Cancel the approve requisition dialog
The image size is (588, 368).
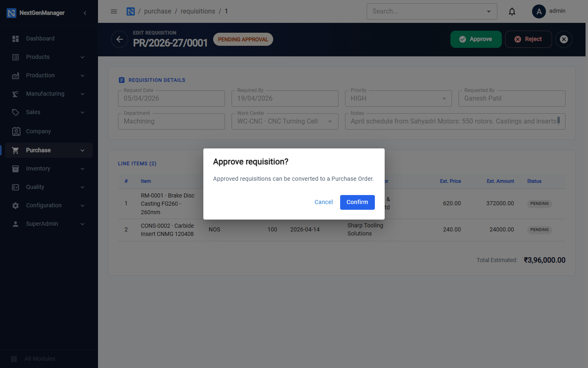pyautogui.click(x=323, y=202)
